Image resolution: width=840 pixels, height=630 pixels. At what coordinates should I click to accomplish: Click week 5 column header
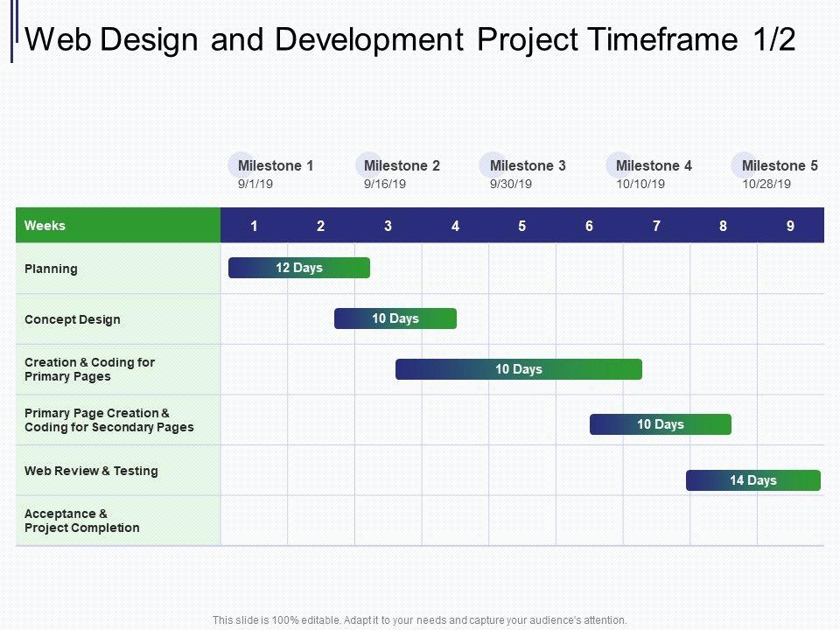coord(522,226)
